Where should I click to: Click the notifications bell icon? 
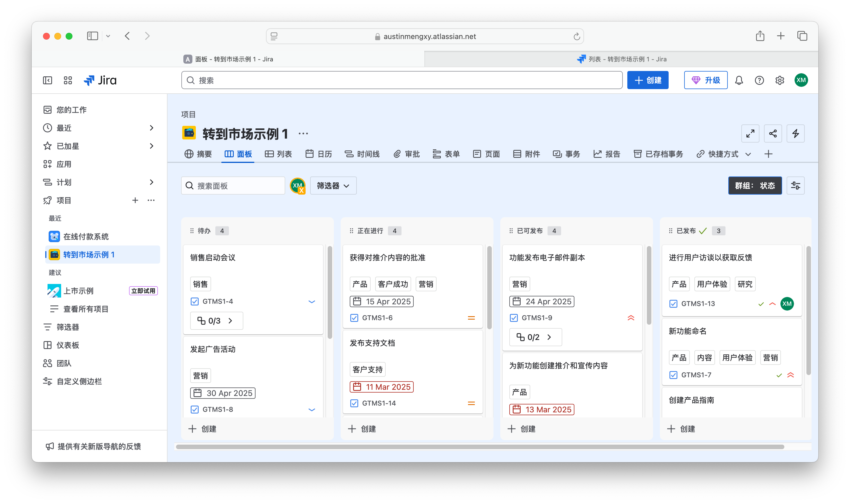(x=739, y=80)
